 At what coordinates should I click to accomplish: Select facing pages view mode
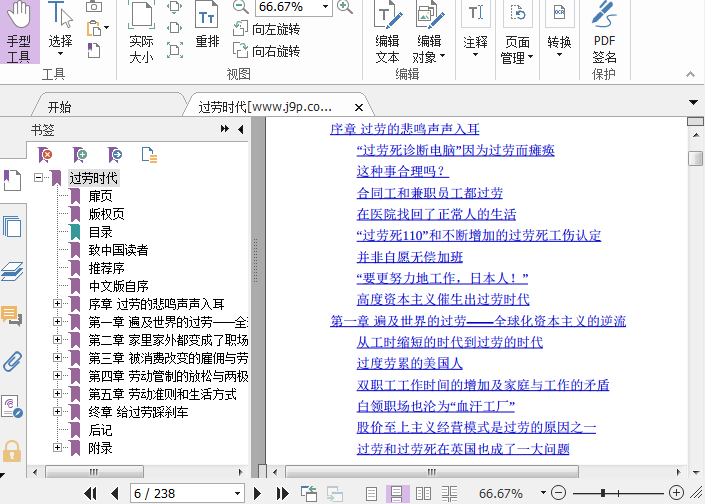click(x=423, y=494)
